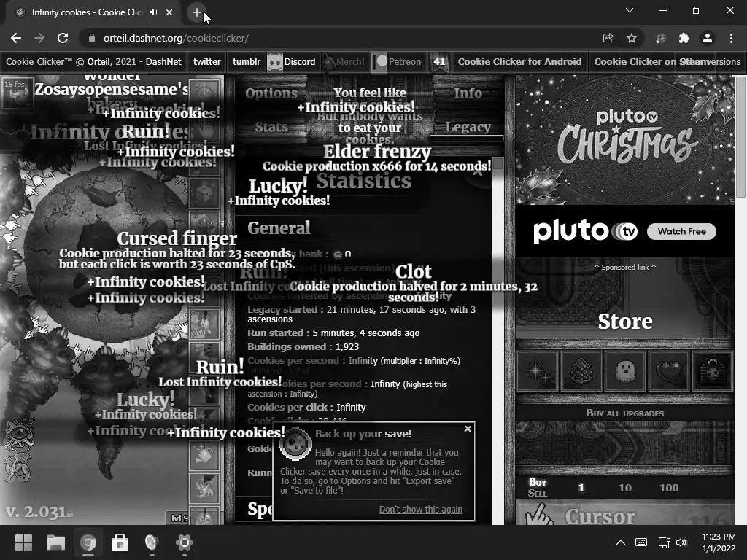Viewport: 747px width, 560px height.
Task: Open the Pluto TV Christmas ad banner
Action: point(624,140)
